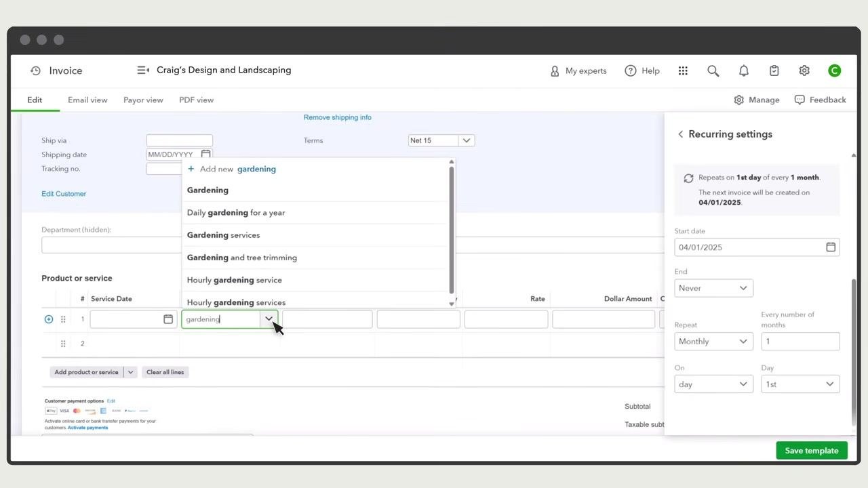The height and width of the screenshot is (488, 868).
Task: Switch to the Edit tab
Action: point(35,100)
